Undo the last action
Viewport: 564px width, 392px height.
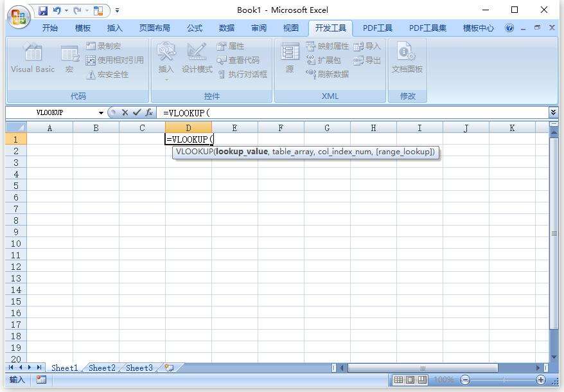point(57,11)
